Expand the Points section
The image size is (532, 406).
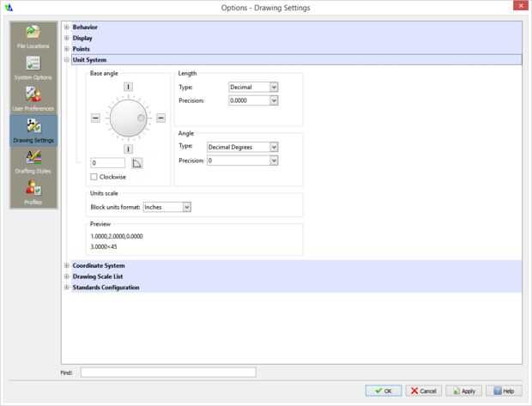click(x=67, y=49)
